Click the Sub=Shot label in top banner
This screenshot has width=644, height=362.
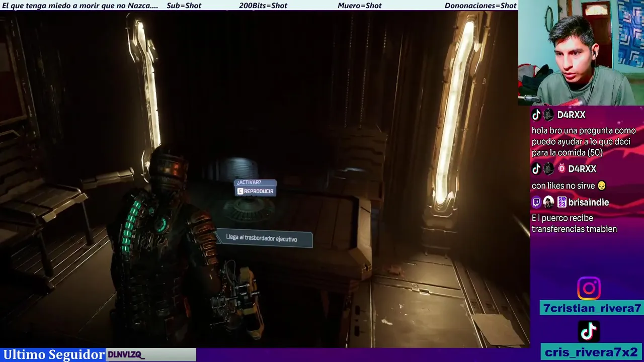click(x=184, y=6)
